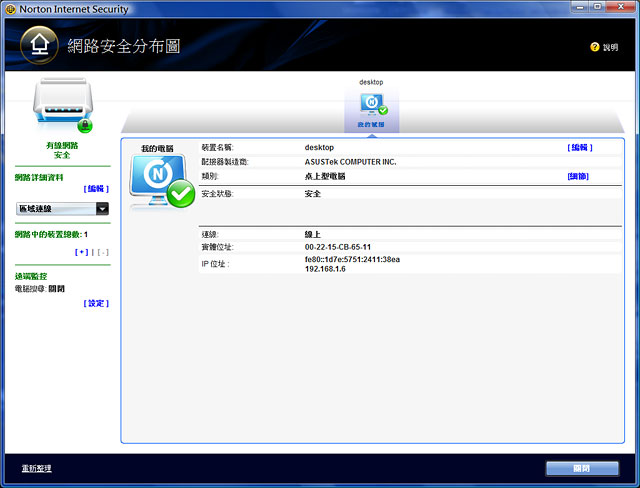
Task: Click the MAC address 00-22-15-CB-65-11
Action: (338, 247)
